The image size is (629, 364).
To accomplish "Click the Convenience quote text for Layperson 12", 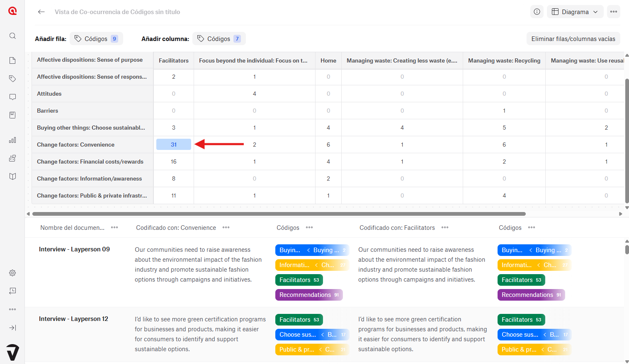I will pyautogui.click(x=200, y=334).
